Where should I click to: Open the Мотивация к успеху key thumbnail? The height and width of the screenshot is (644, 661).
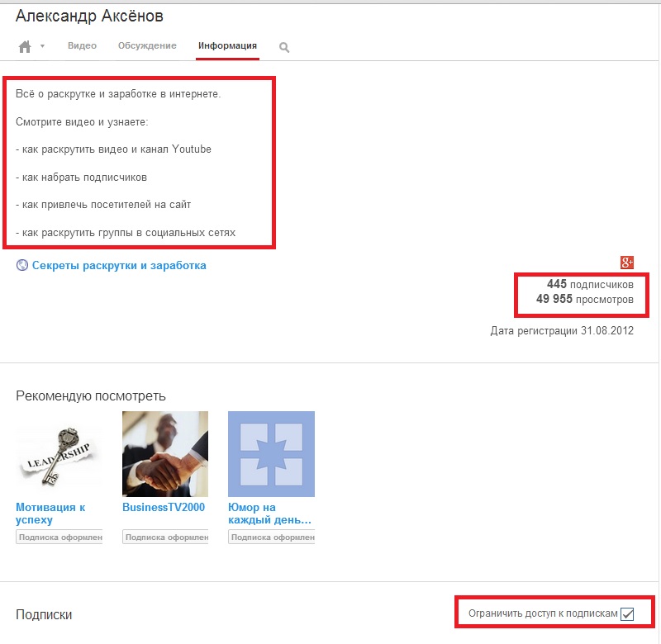click(x=59, y=454)
